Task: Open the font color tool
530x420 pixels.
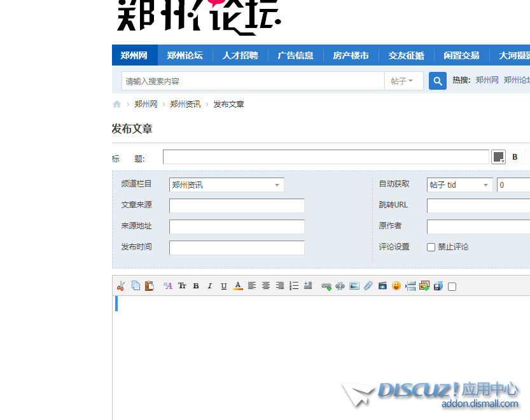Action: 238,286
